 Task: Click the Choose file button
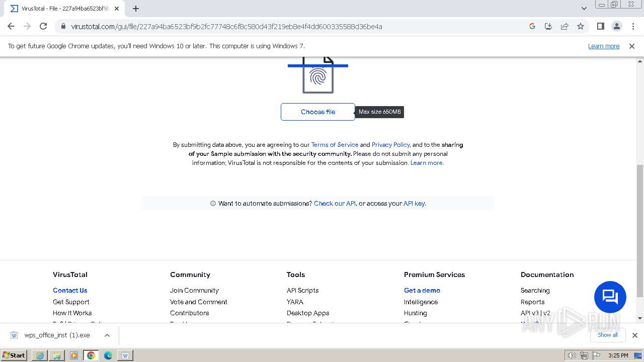pyautogui.click(x=318, y=112)
